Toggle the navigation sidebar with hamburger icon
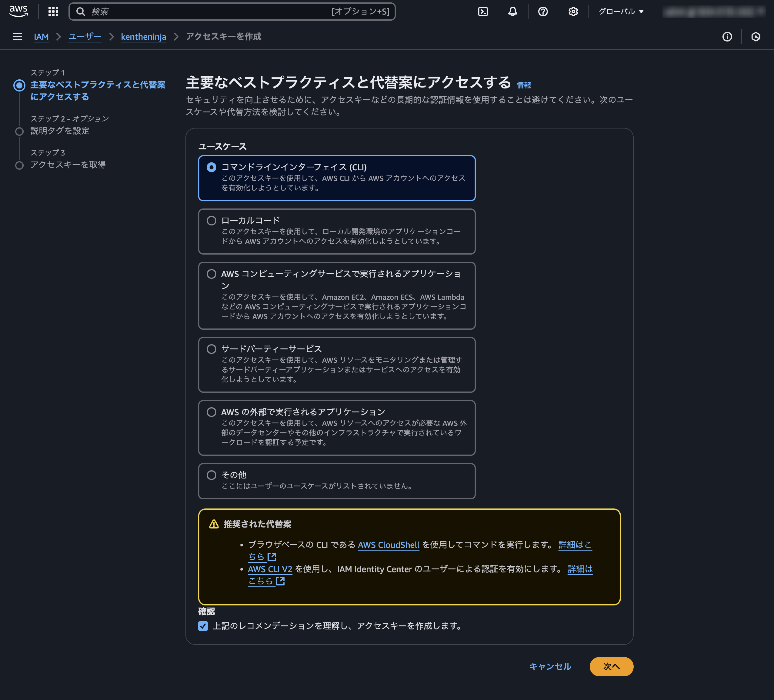The image size is (774, 700). click(17, 37)
